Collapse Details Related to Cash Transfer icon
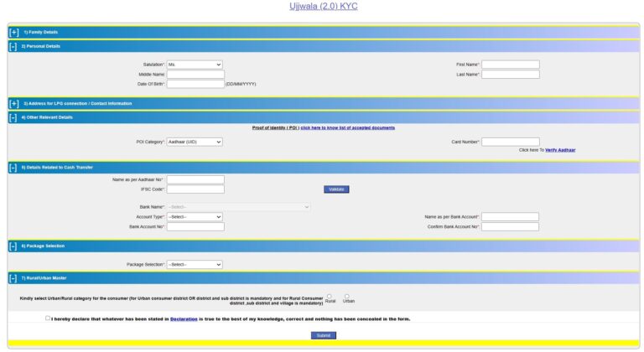 pyautogui.click(x=13, y=168)
